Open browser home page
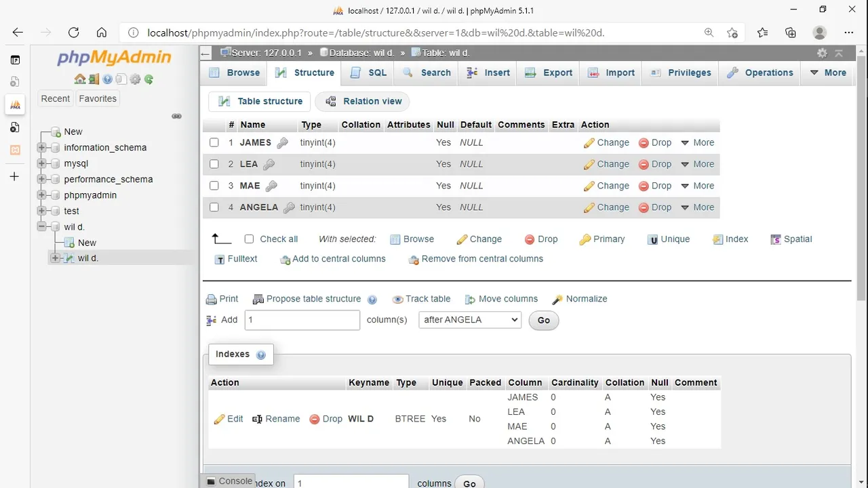868x488 pixels. pos(102,33)
